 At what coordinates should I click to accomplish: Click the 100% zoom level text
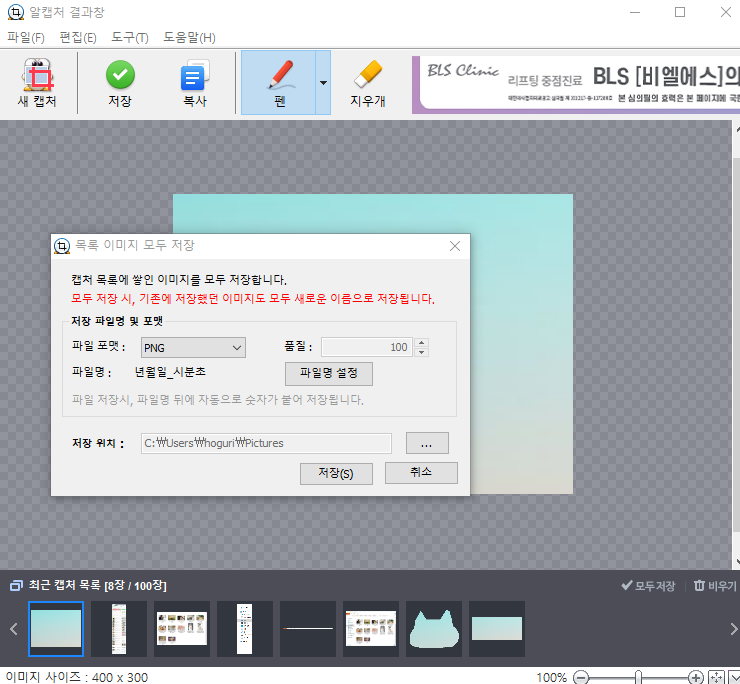click(552, 677)
